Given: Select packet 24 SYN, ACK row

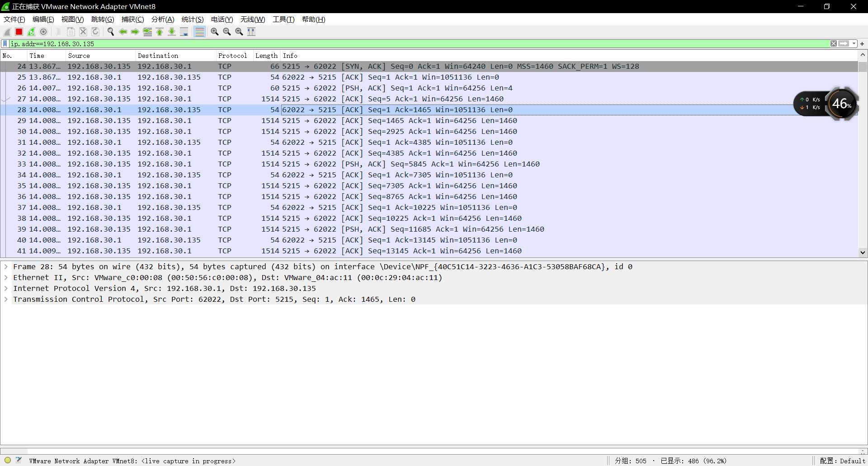Looking at the screenshot, I should pyautogui.click(x=429, y=67).
